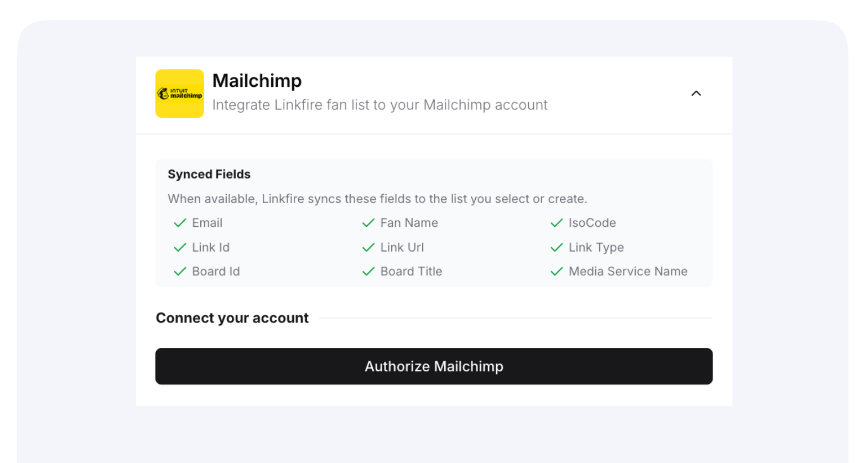Click the checkmark beside Board Title
This screenshot has height=463, width=868.
368,272
